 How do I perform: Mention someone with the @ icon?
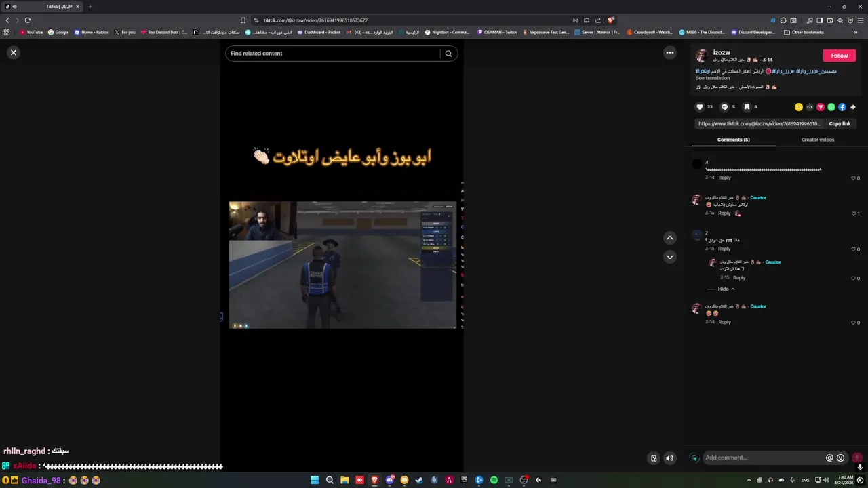tap(829, 457)
